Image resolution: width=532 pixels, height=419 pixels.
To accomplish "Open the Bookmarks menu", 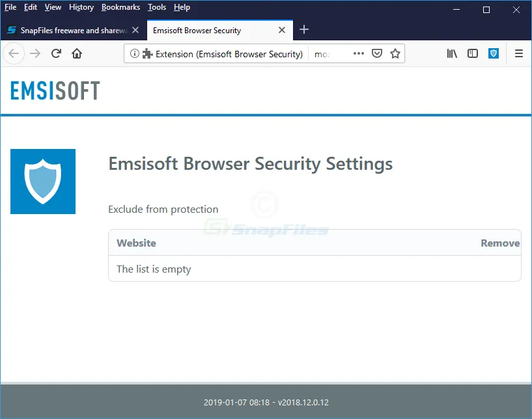I will pos(120,7).
